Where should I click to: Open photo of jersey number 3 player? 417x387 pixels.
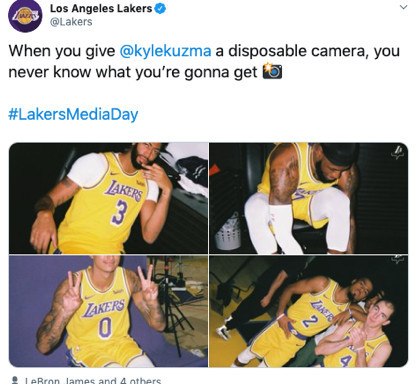(x=108, y=198)
